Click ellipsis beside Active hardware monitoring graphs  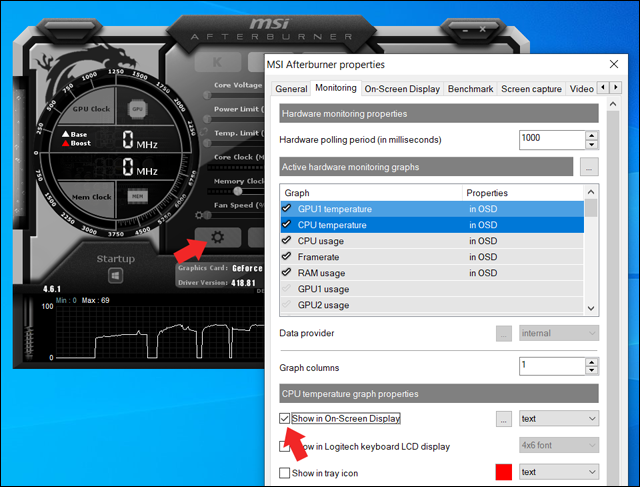589,167
